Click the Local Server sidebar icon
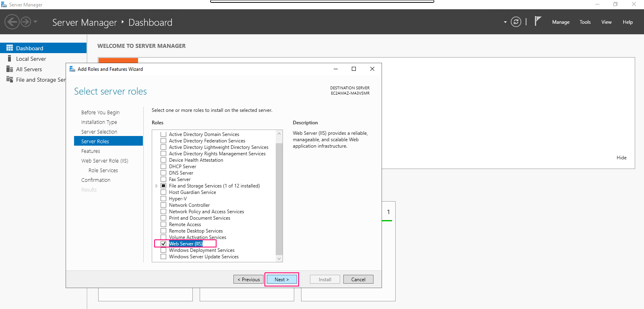Viewport: 644px width, 309px height. 10,58
